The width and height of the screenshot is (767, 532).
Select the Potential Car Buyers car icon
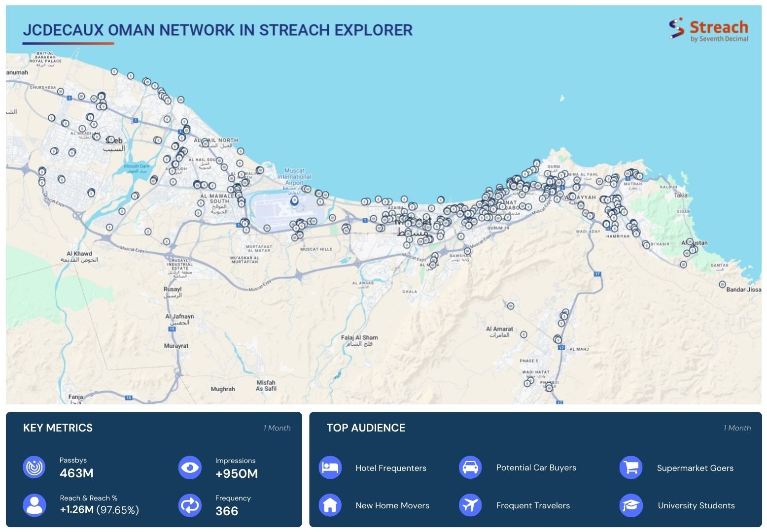(470, 467)
